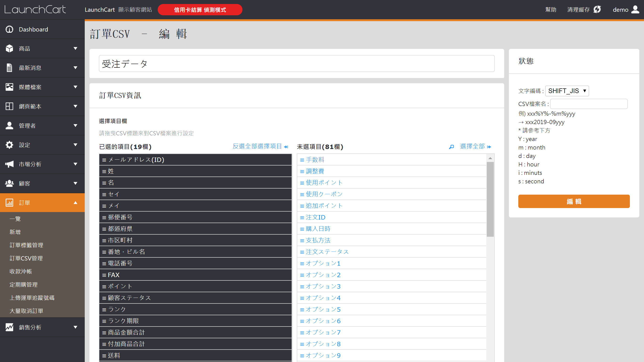
Task: Select the オプション5 unselected item row
Action: tap(391, 310)
